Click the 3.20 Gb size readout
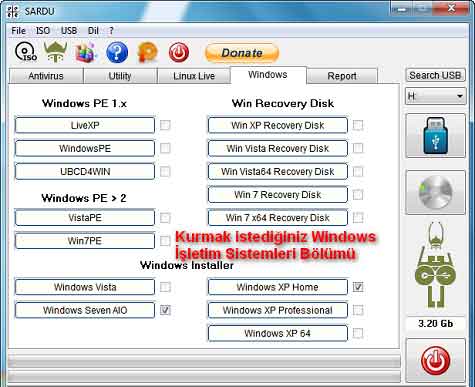 click(435, 324)
